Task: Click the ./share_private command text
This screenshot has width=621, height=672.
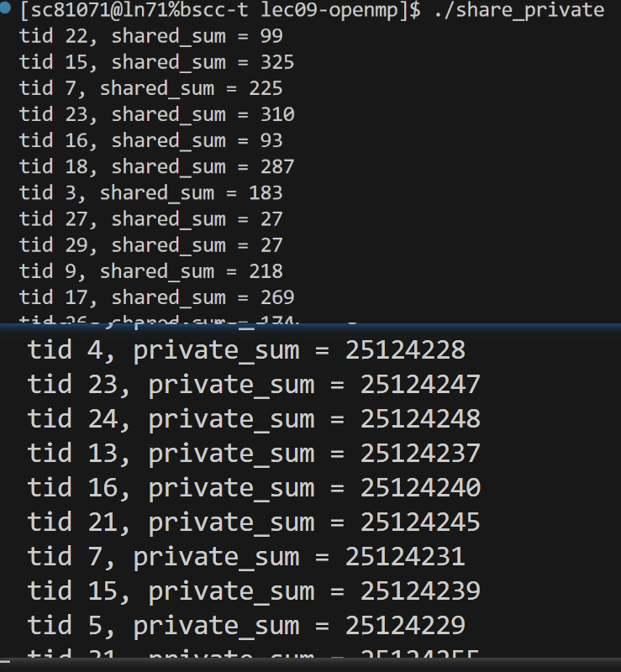Action: point(519,10)
